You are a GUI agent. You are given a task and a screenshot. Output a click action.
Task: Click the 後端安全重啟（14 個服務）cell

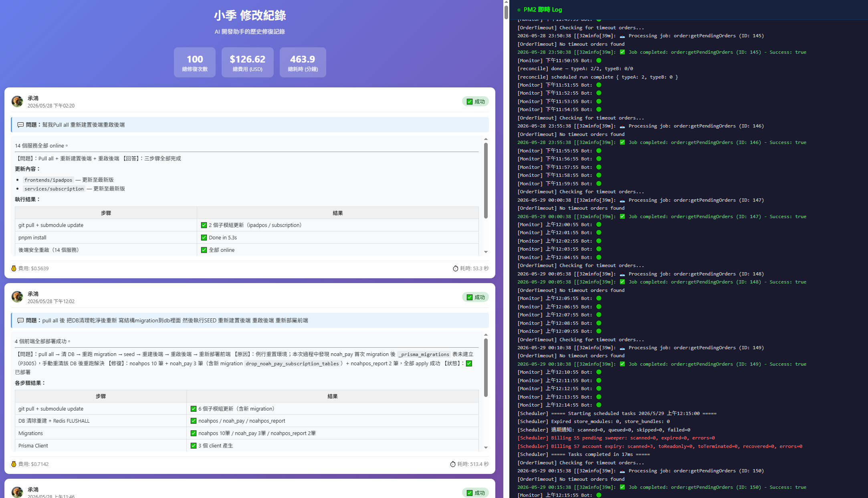pos(106,250)
